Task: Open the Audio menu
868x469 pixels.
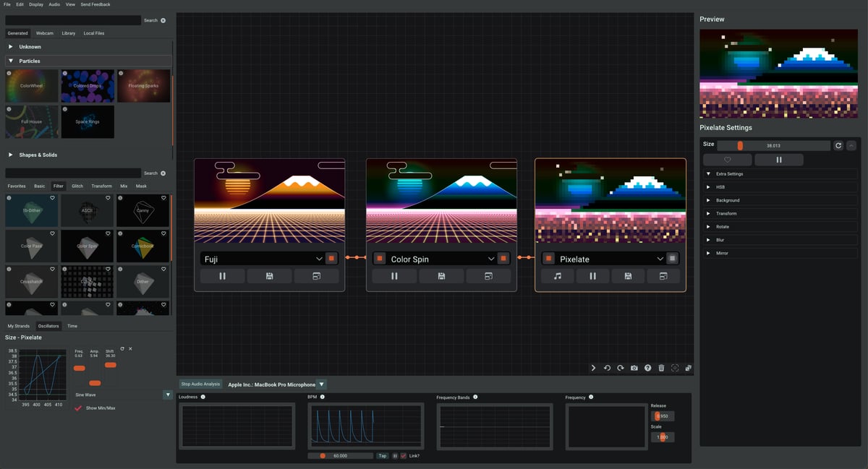Action: 54,4
